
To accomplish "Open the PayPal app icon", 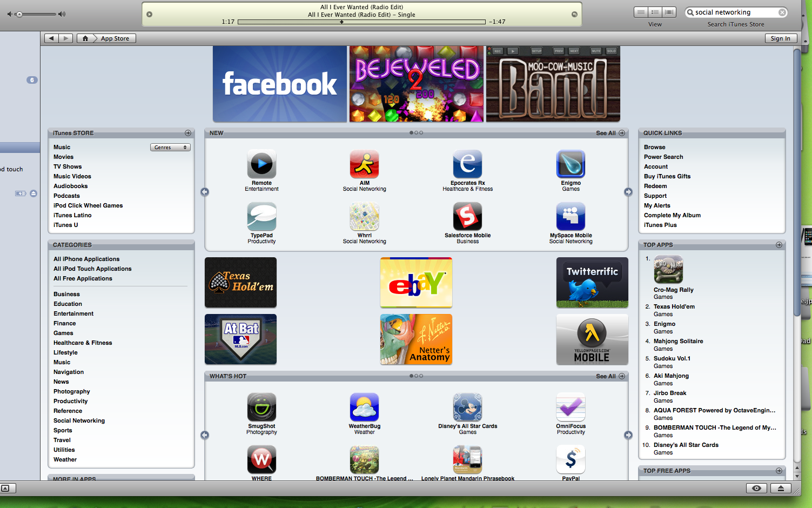I will click(x=571, y=460).
